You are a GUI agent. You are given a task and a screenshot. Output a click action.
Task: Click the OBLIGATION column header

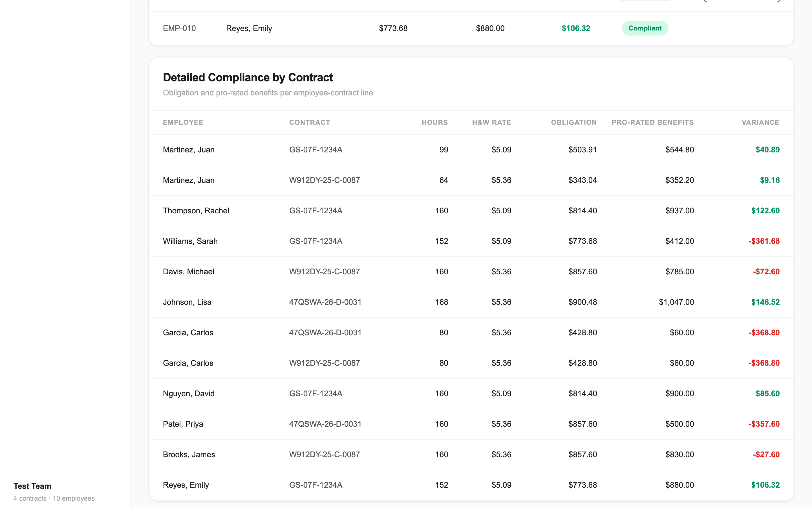pos(574,122)
